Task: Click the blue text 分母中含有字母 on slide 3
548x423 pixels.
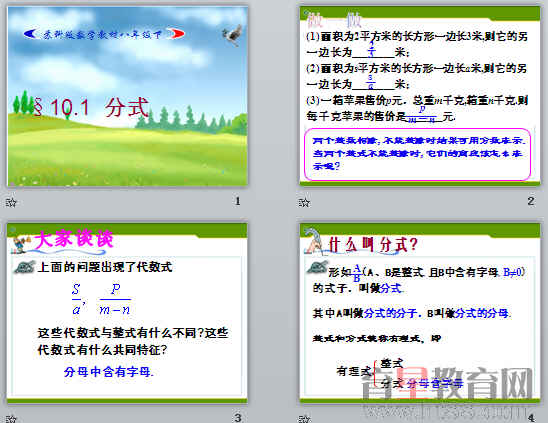Action: click(x=109, y=372)
